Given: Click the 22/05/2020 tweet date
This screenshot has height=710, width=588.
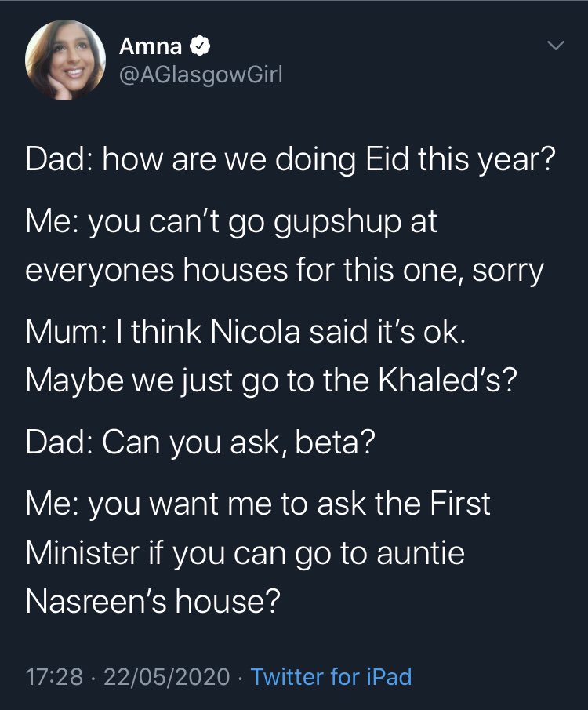Looking at the screenshot, I should 165,675.
